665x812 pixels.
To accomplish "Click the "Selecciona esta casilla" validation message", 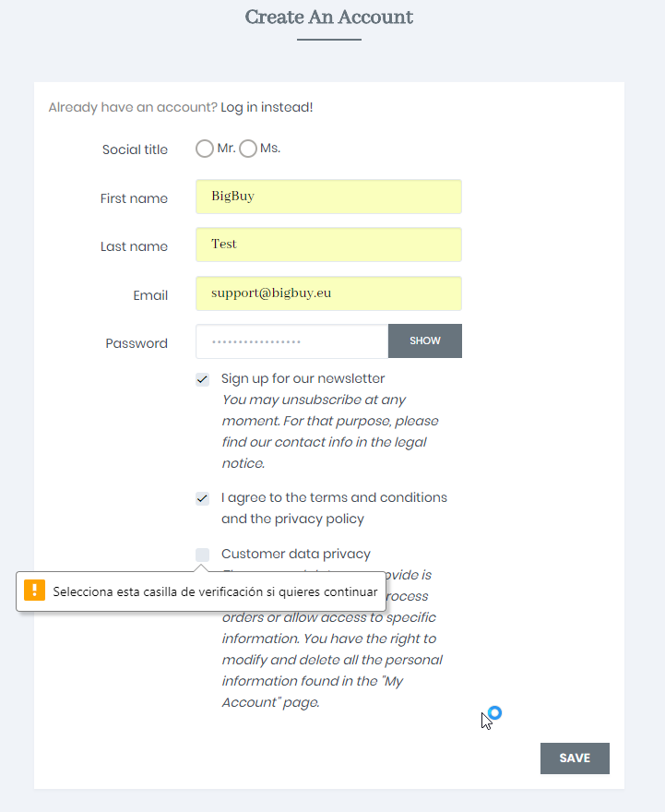I will (215, 591).
